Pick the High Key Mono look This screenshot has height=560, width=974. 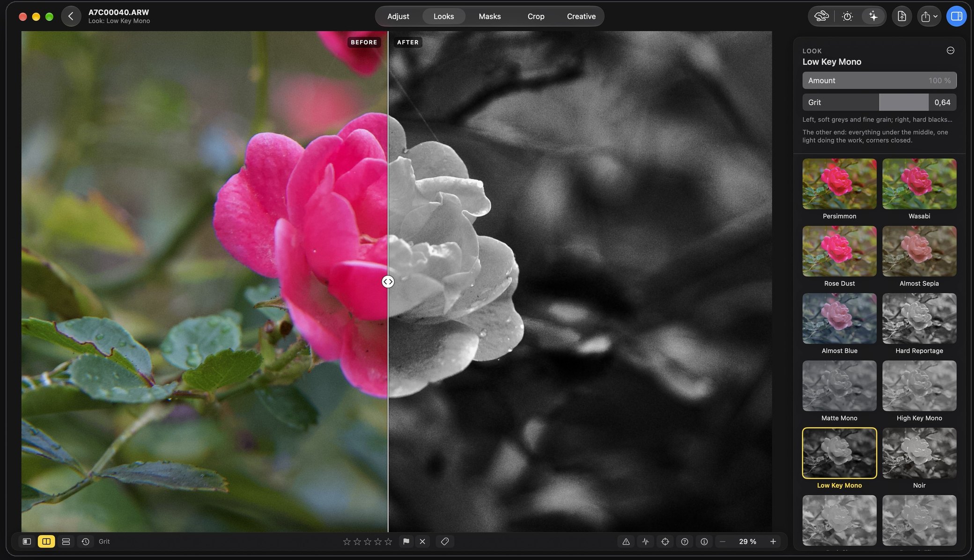click(919, 386)
